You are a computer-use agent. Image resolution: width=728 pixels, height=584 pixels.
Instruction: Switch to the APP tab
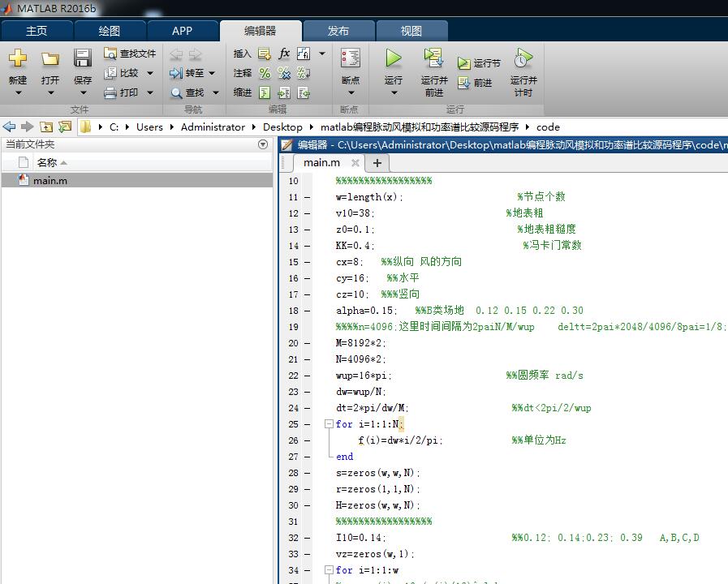click(x=182, y=31)
